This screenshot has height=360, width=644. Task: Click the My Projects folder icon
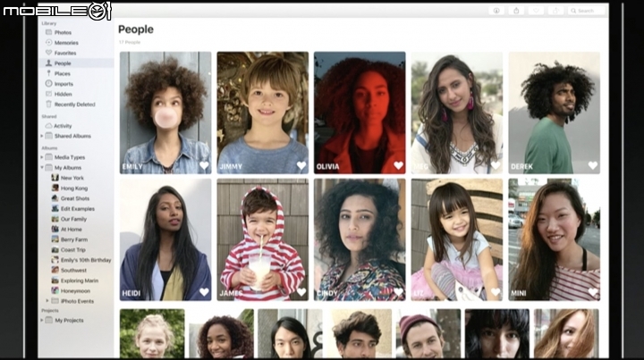point(49,320)
